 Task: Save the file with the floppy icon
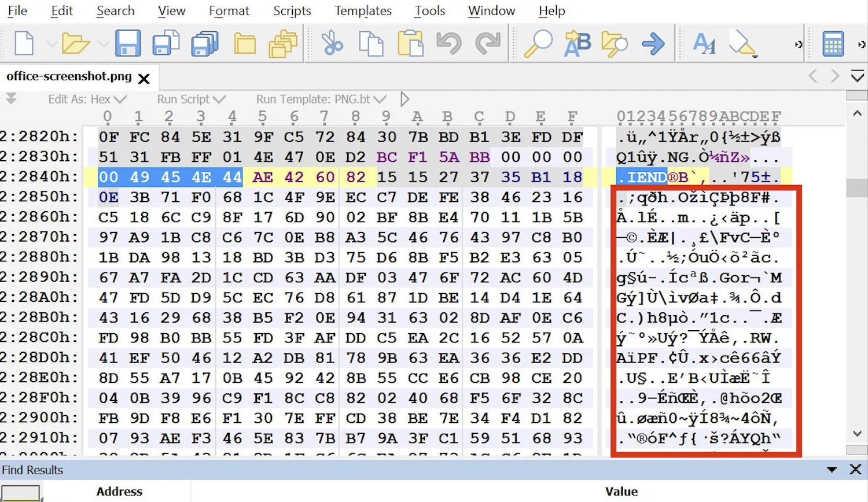(128, 43)
